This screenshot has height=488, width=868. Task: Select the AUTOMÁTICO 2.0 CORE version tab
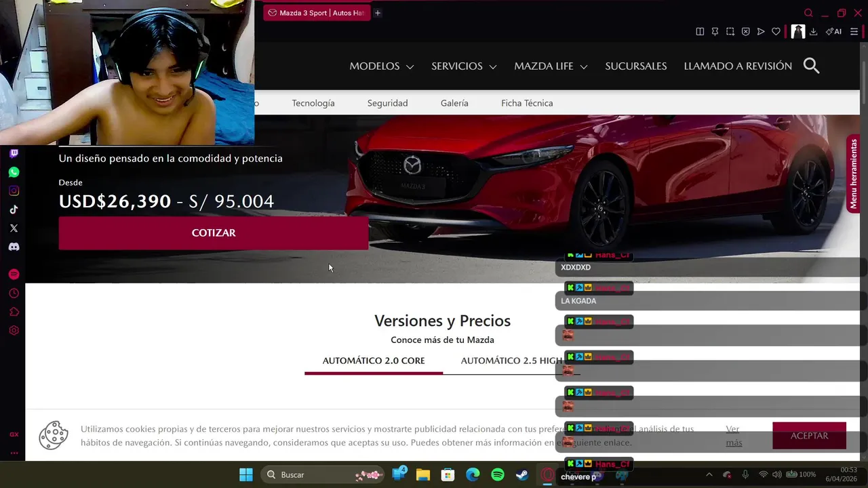pyautogui.click(x=374, y=361)
